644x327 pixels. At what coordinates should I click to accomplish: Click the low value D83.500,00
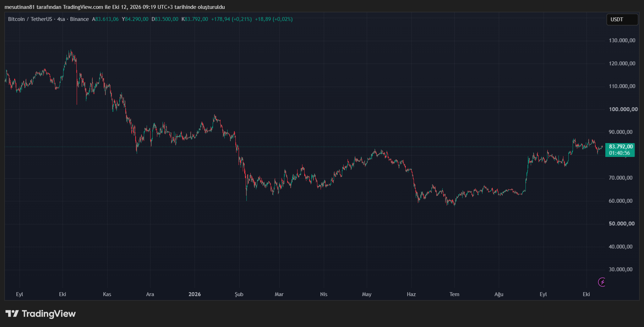pos(165,19)
